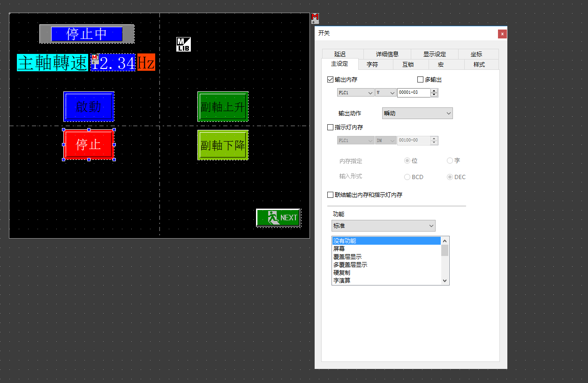Check the 指示灯内存 option

tap(331, 127)
